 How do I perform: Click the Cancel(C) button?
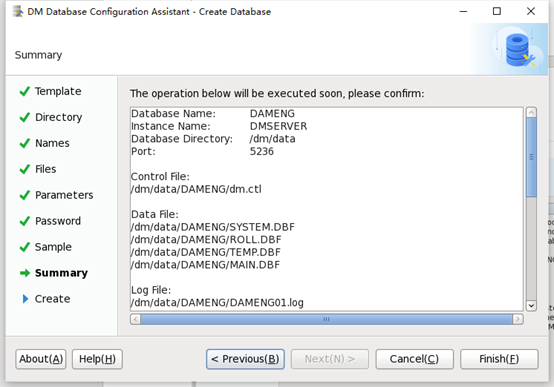414,359
